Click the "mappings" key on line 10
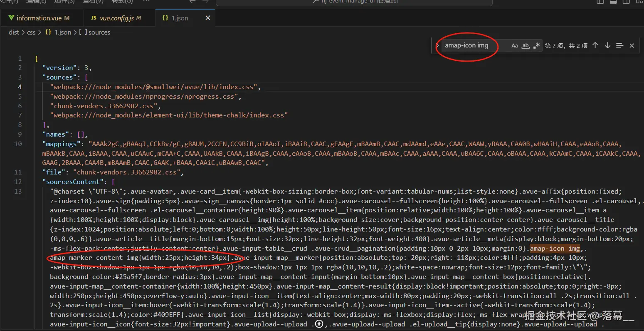644x331 pixels. click(62, 144)
